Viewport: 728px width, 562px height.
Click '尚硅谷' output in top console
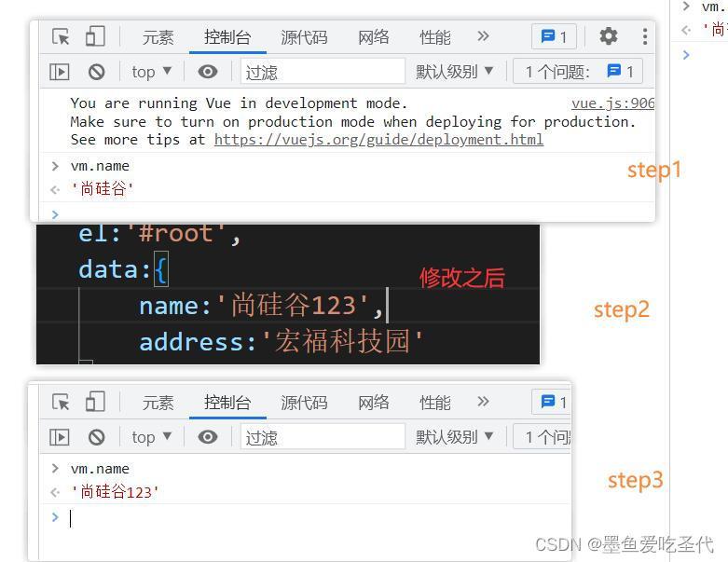pyautogui.click(x=103, y=189)
